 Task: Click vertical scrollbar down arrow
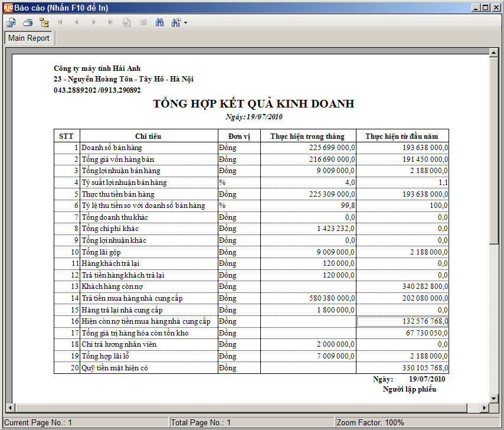[x=494, y=398]
